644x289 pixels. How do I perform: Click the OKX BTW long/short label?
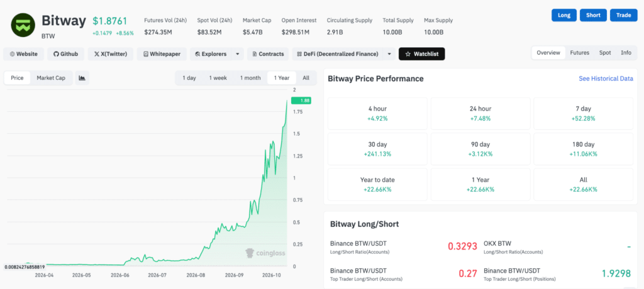[x=497, y=243]
